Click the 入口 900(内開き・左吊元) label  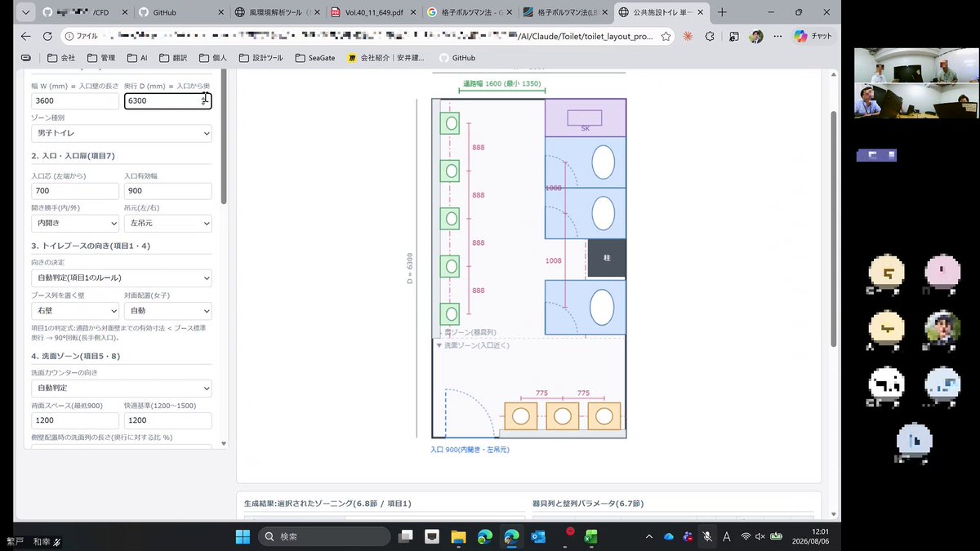coord(470,449)
